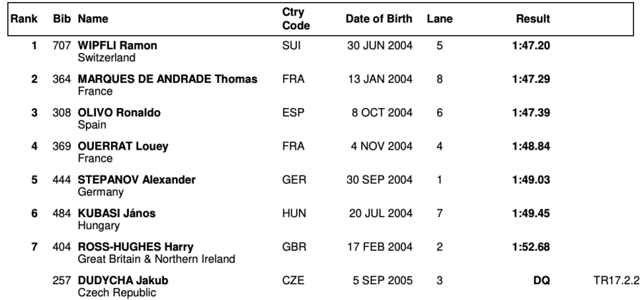Click the Date of Birth column header
Image resolution: width=644 pixels, height=300 pixels.
(x=379, y=19)
